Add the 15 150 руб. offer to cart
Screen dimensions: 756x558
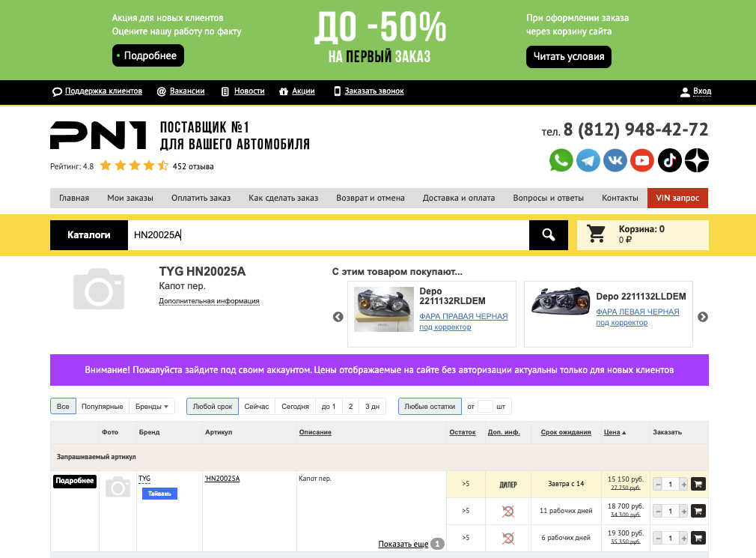coord(698,484)
